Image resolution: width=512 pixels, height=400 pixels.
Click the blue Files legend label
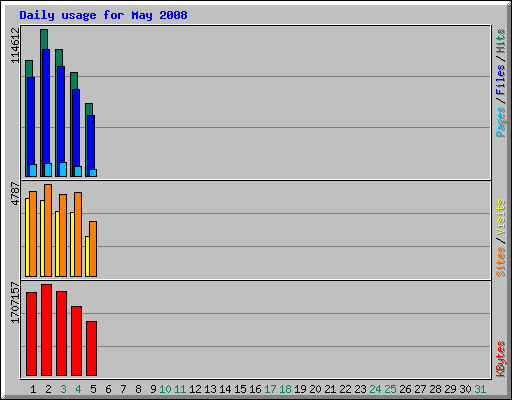[501, 80]
